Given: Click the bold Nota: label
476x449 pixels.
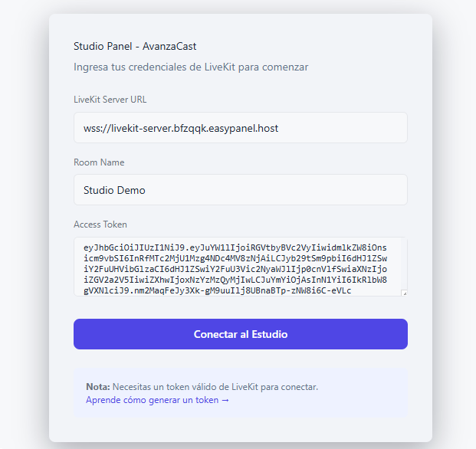Looking at the screenshot, I should (x=98, y=387).
